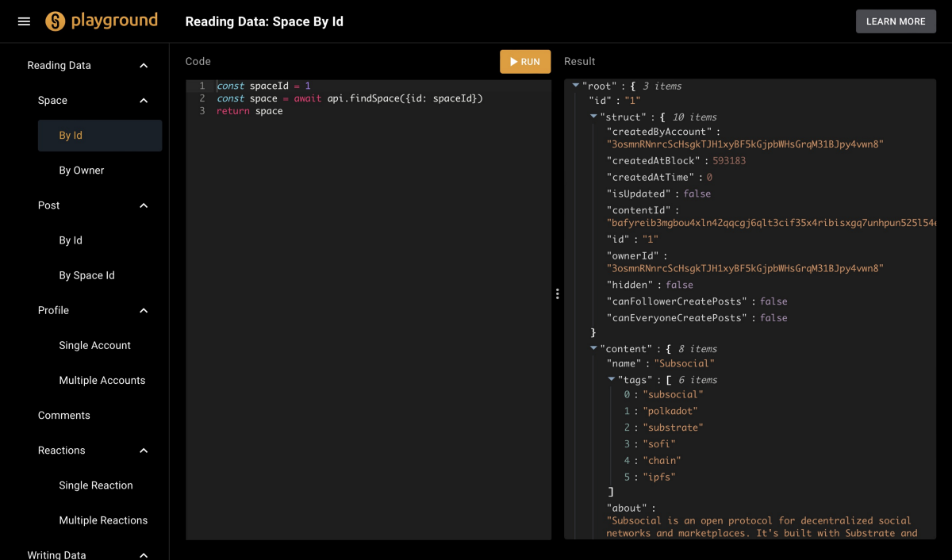
Task: Collapse the content JSON node triangle
Action: [593, 348]
